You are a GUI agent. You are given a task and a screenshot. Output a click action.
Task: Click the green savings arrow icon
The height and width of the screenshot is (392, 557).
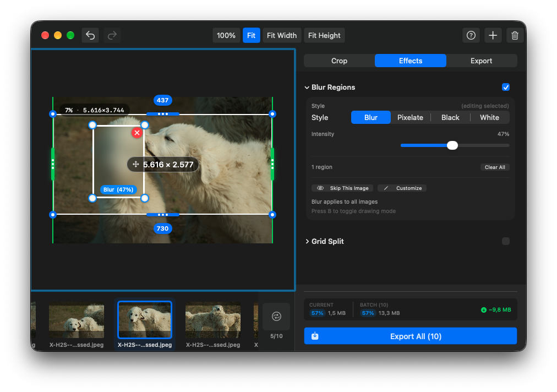click(x=483, y=310)
